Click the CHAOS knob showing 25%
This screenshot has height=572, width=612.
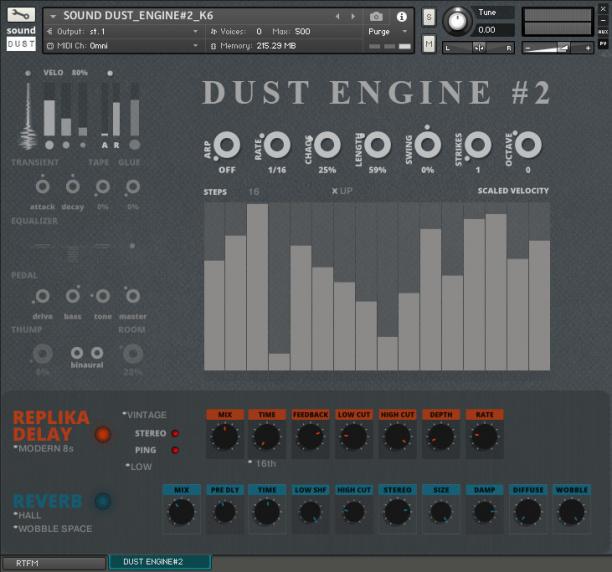tap(327, 145)
